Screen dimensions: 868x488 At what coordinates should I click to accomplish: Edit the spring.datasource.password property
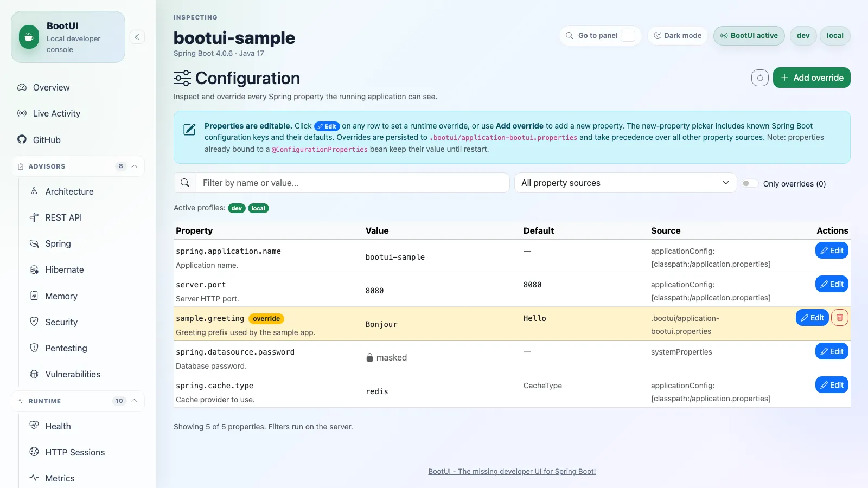pos(832,351)
